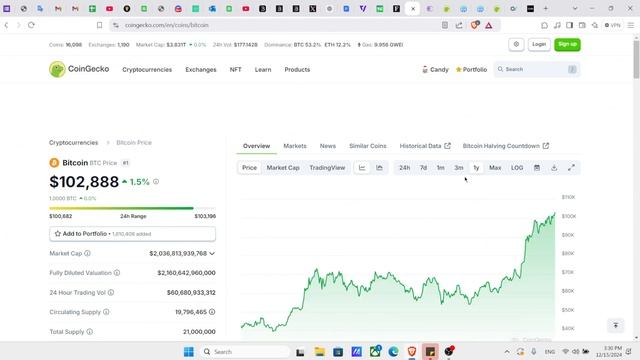Open Cryptocurrencies navigation dropdown
This screenshot has height=360, width=640.
(147, 70)
